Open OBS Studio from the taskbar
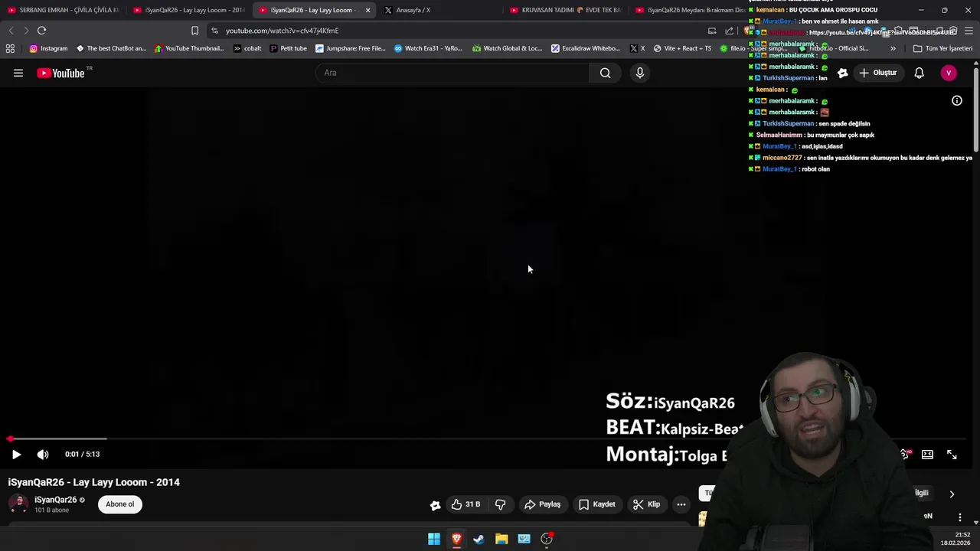The width and height of the screenshot is (980, 551). (547, 539)
